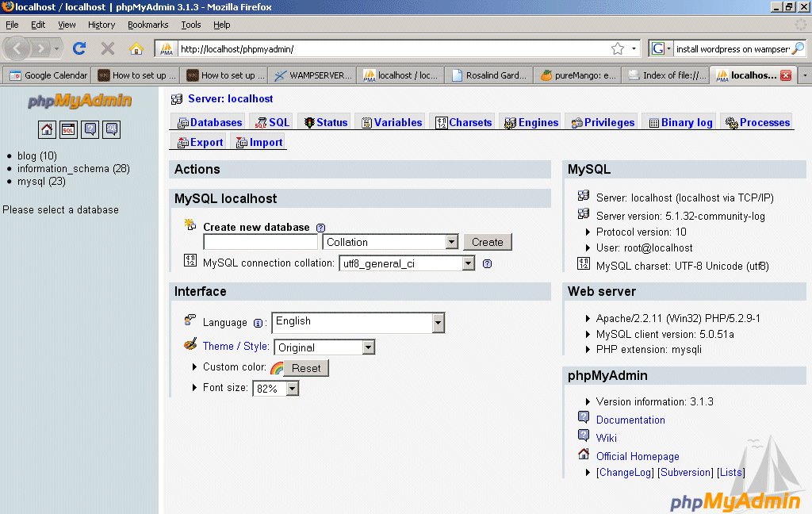This screenshot has height=514, width=812.
Task: Open the Databases tab
Action: [x=209, y=122]
